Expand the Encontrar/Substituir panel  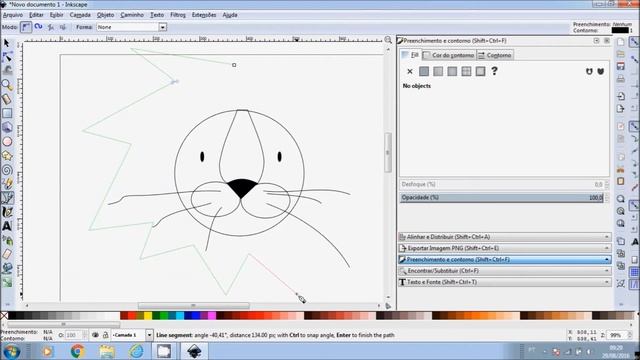[504, 271]
